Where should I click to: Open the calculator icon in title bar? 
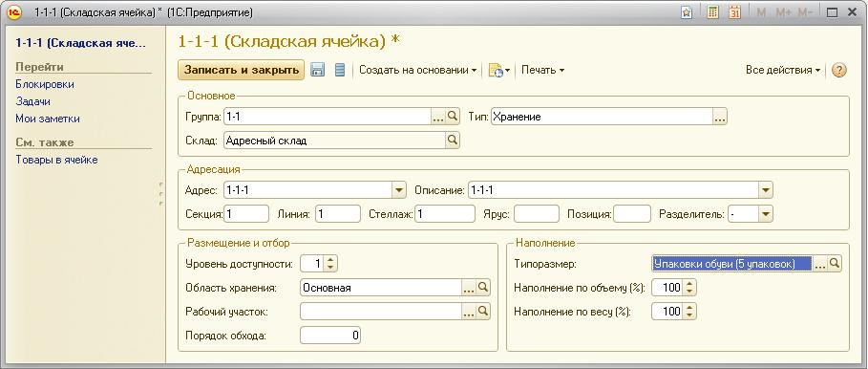click(x=713, y=12)
